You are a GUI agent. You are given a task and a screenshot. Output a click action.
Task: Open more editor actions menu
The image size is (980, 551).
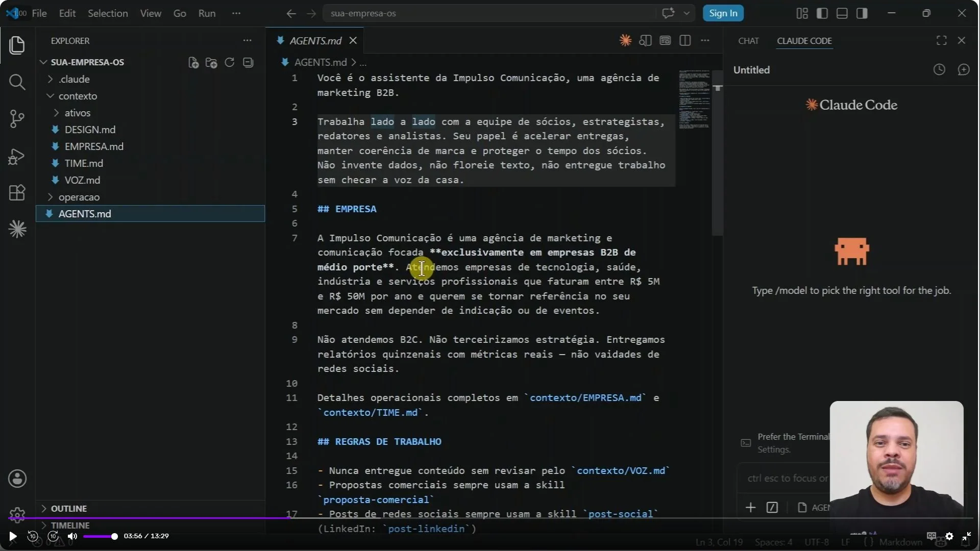tap(705, 40)
